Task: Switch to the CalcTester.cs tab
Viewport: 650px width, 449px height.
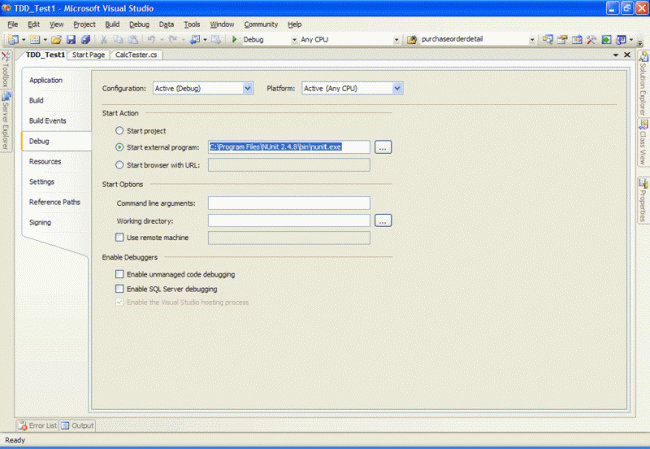Action: click(x=136, y=55)
